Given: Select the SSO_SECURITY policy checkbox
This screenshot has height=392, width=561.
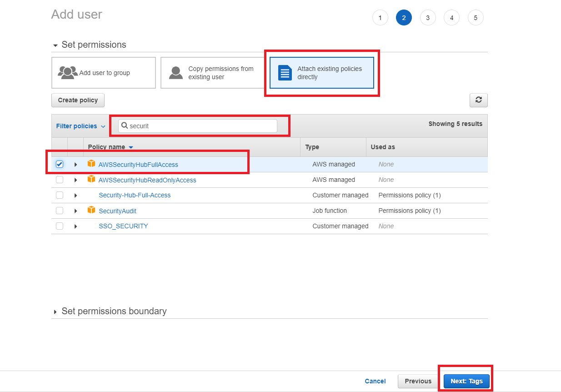Looking at the screenshot, I should click(60, 226).
